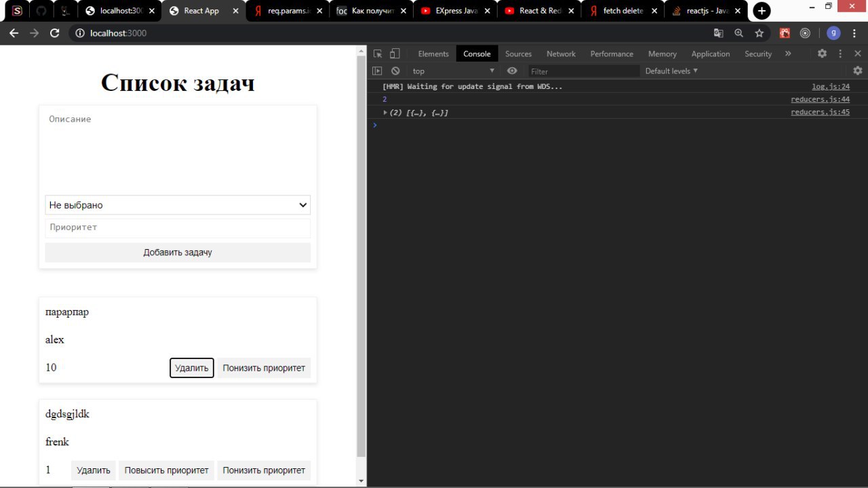Go back in browser history
This screenshot has width=868, height=488.
[14, 33]
